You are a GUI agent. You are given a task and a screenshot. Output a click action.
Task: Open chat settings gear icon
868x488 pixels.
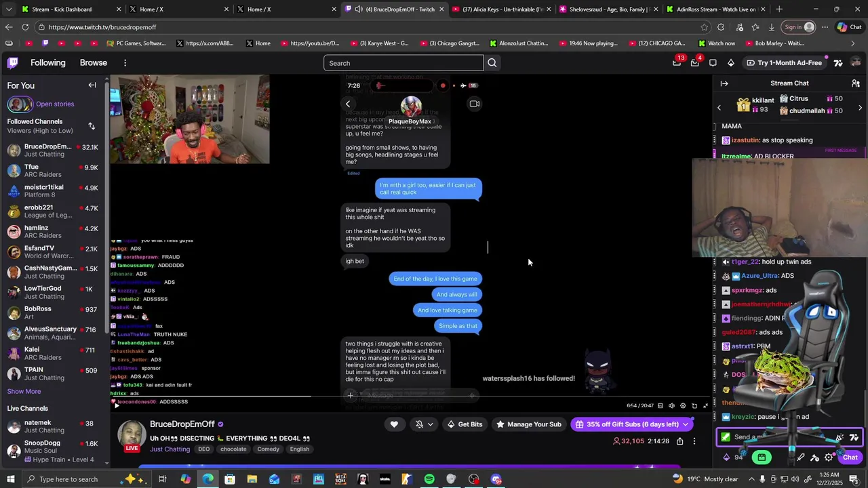pyautogui.click(x=829, y=457)
